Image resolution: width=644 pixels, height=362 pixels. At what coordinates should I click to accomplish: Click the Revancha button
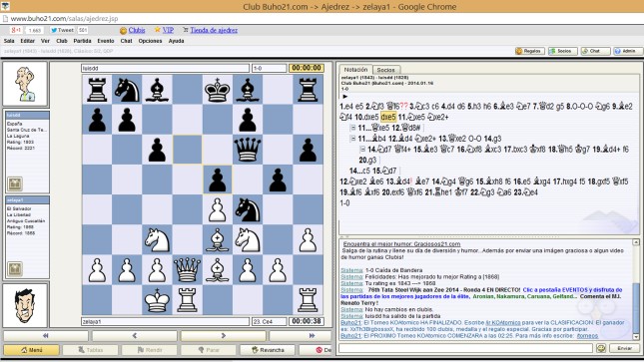coord(268,350)
